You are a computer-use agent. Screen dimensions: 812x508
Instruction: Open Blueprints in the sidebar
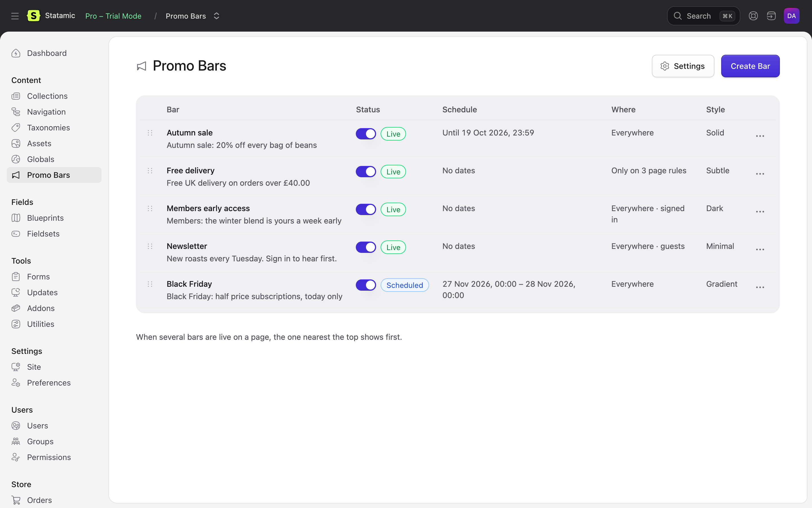(54, 218)
